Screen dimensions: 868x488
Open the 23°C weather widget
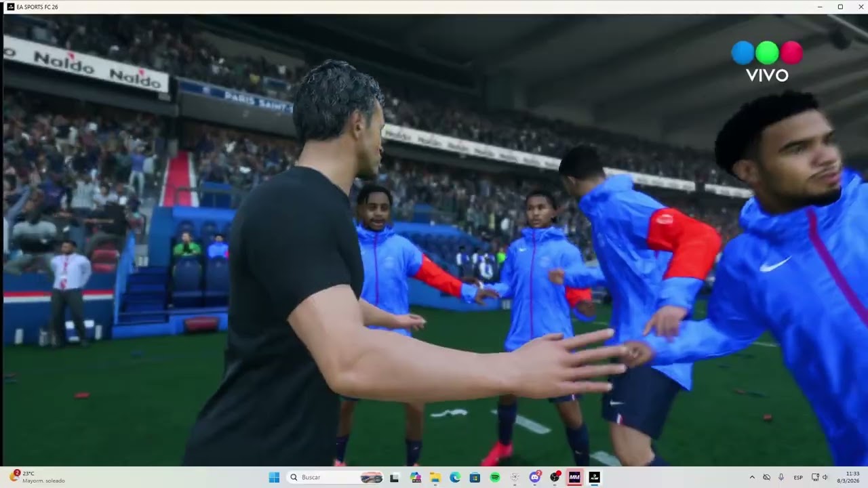pos(39,477)
